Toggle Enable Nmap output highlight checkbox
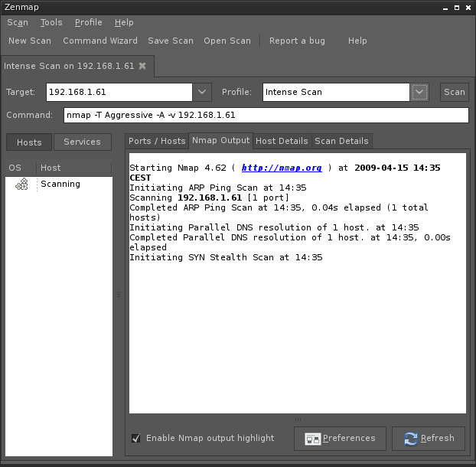 tap(136, 438)
